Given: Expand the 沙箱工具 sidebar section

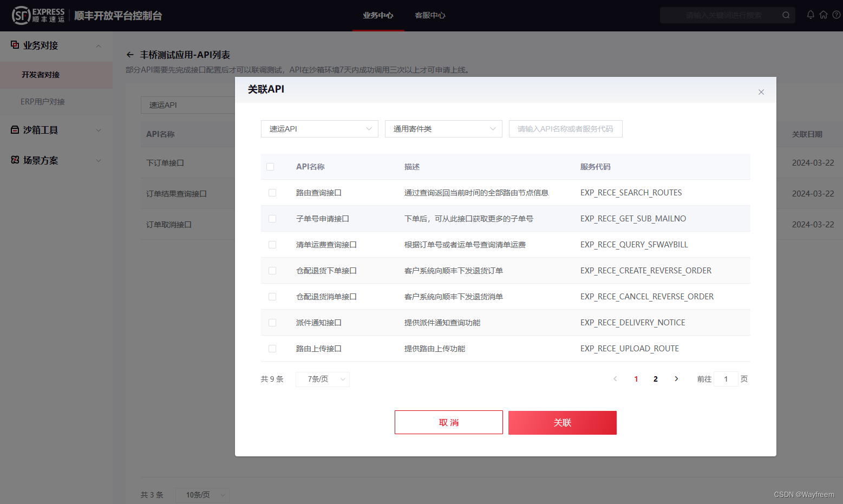Looking at the screenshot, I should tap(99, 130).
